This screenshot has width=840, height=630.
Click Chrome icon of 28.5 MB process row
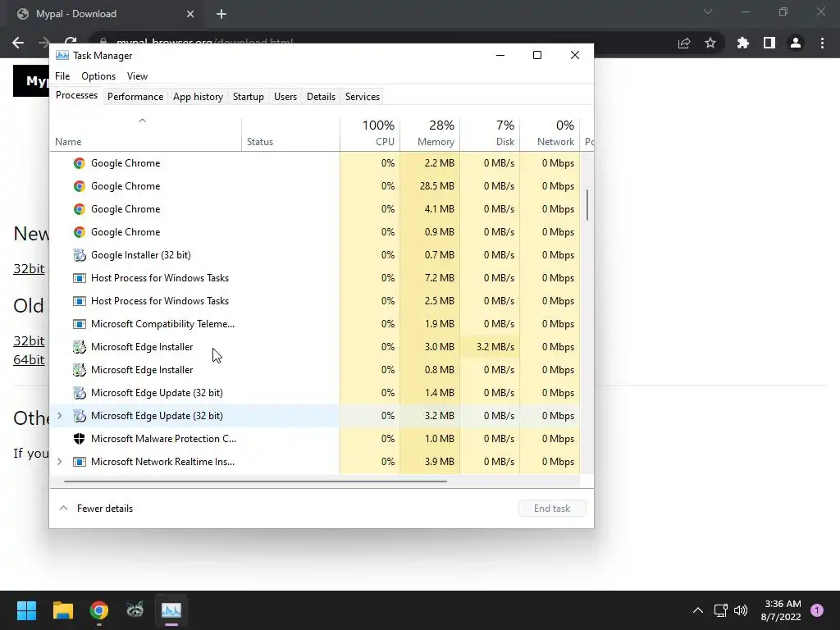tap(80, 186)
